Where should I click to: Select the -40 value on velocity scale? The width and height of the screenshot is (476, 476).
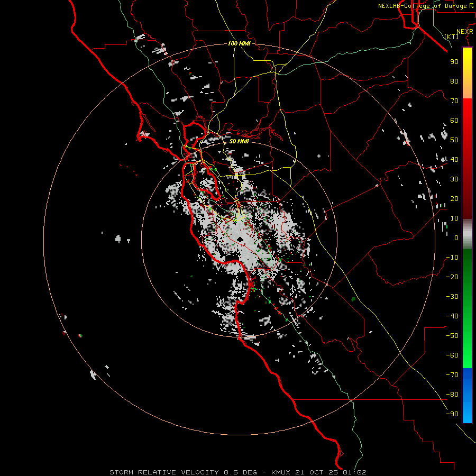click(x=452, y=316)
